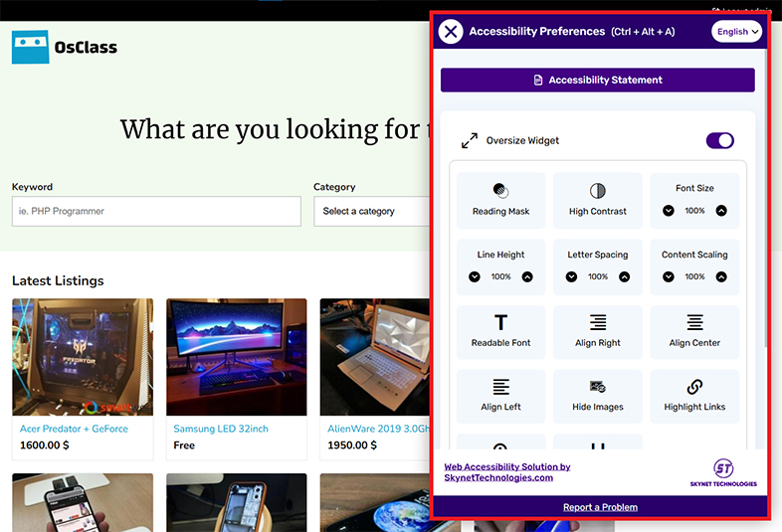Click the 1600.00 $ price text

(x=45, y=445)
